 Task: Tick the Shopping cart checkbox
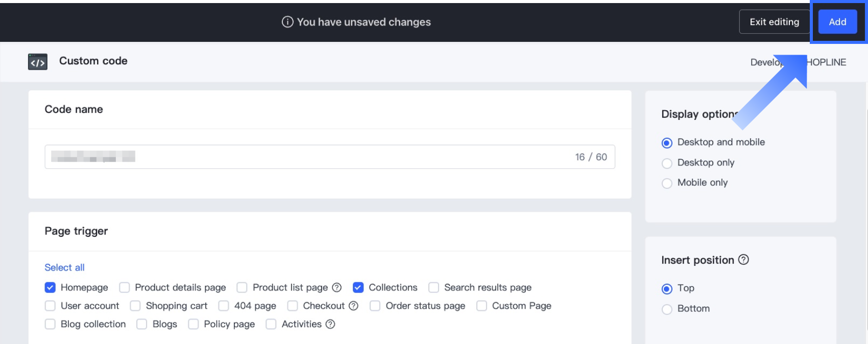[x=135, y=306]
